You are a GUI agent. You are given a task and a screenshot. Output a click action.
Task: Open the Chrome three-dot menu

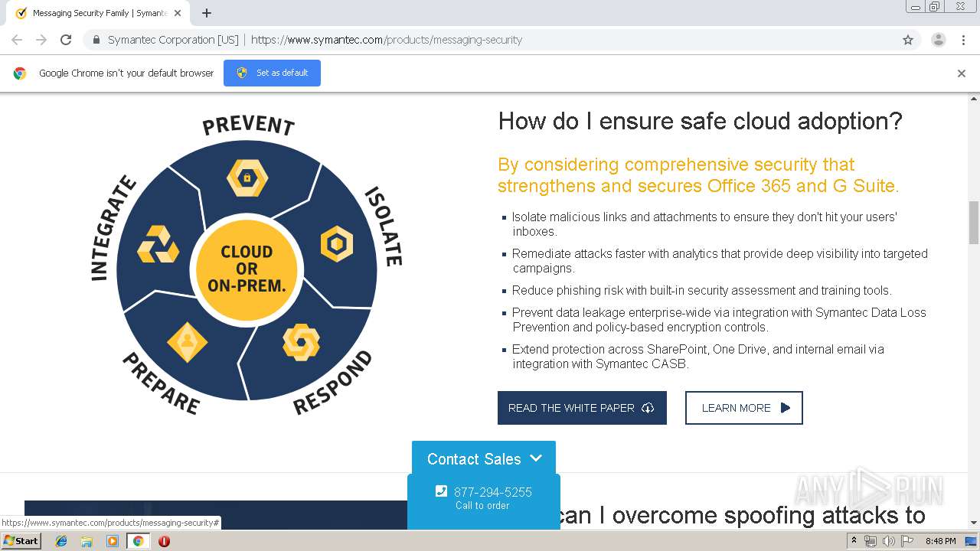click(x=963, y=40)
